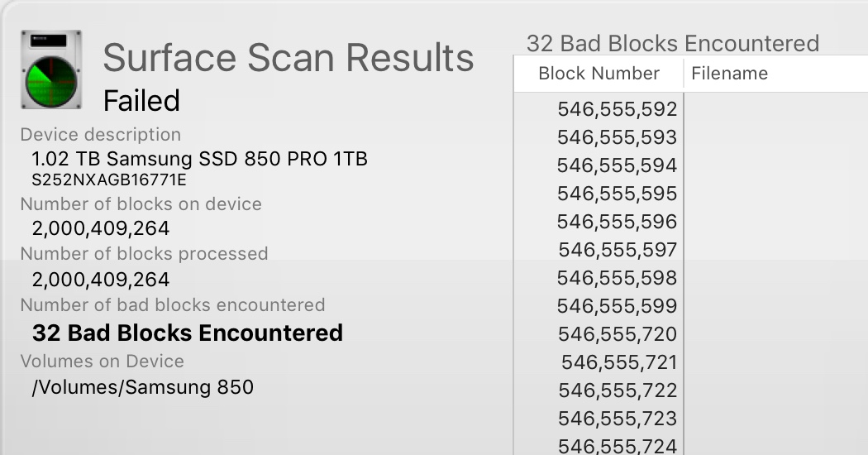Click the /Volumes/Samsung 850 volume path
Viewport: 868px width, 455px height.
(142, 387)
